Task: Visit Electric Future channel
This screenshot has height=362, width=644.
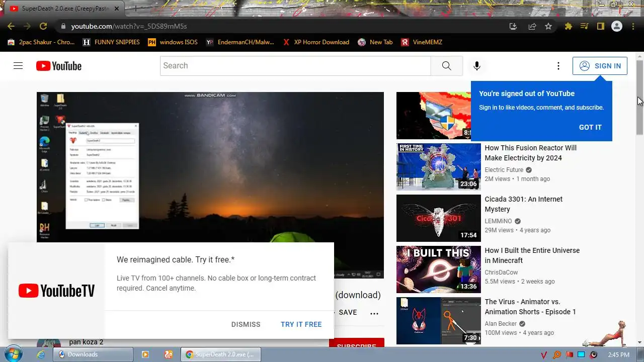Action: click(x=504, y=170)
